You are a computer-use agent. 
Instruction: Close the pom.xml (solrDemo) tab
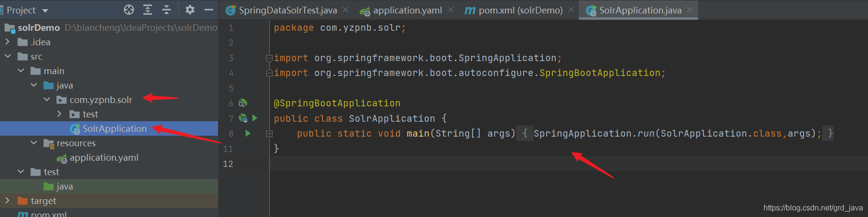[x=571, y=10]
